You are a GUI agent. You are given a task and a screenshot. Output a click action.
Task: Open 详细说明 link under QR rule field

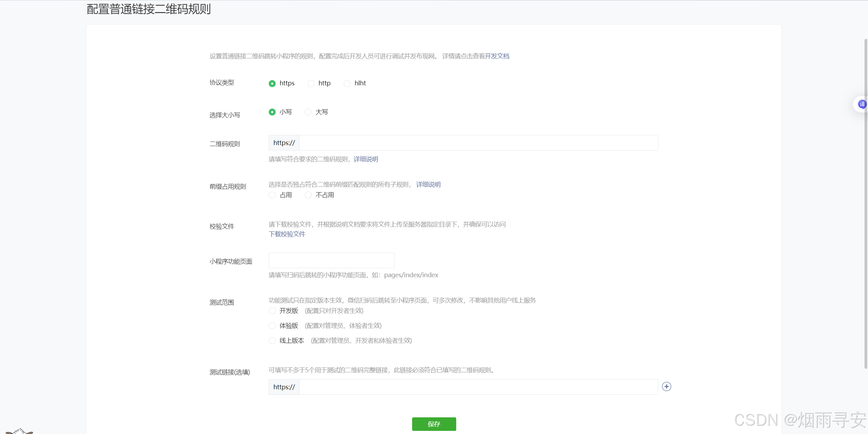pos(366,159)
